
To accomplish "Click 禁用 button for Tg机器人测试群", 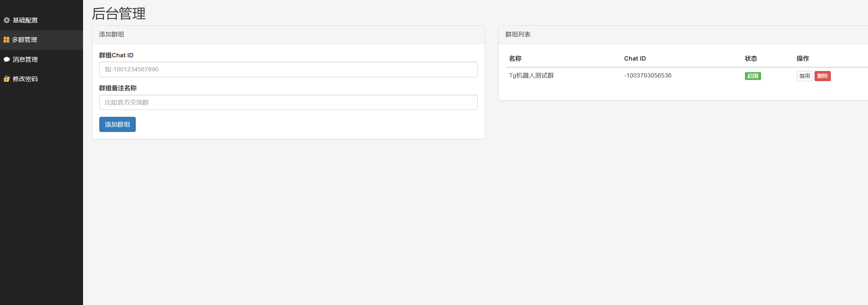I will click(804, 76).
